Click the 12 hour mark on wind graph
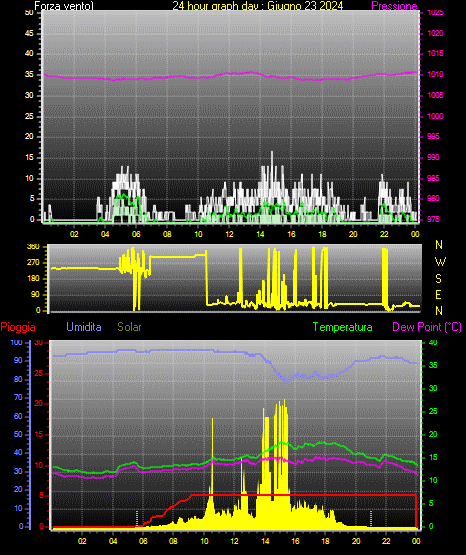 [x=229, y=234]
